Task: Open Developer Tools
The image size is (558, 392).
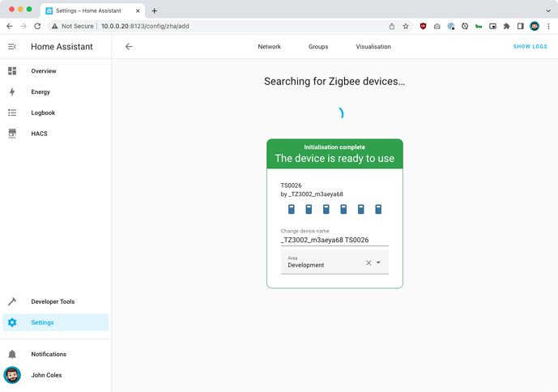Action: click(53, 302)
